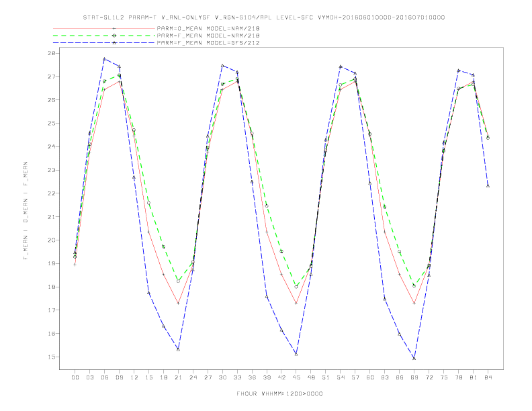Click x-axis tick label 12
532x411 pixels.
point(134,377)
